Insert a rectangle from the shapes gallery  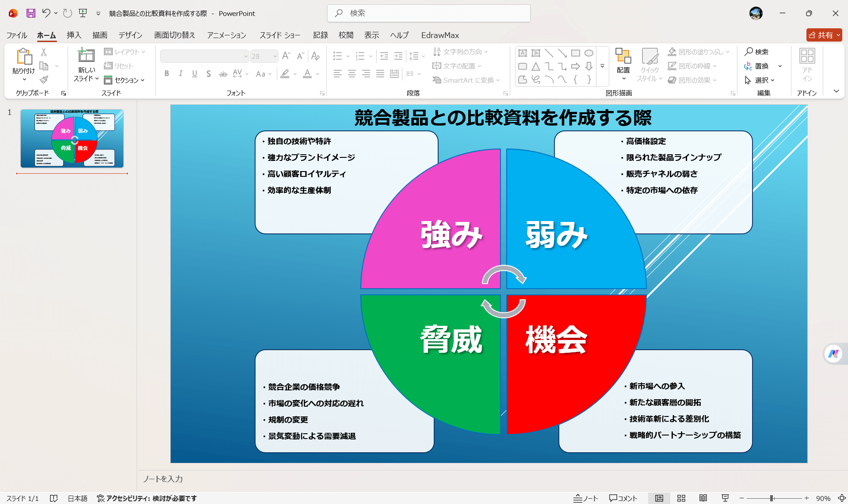(575, 53)
